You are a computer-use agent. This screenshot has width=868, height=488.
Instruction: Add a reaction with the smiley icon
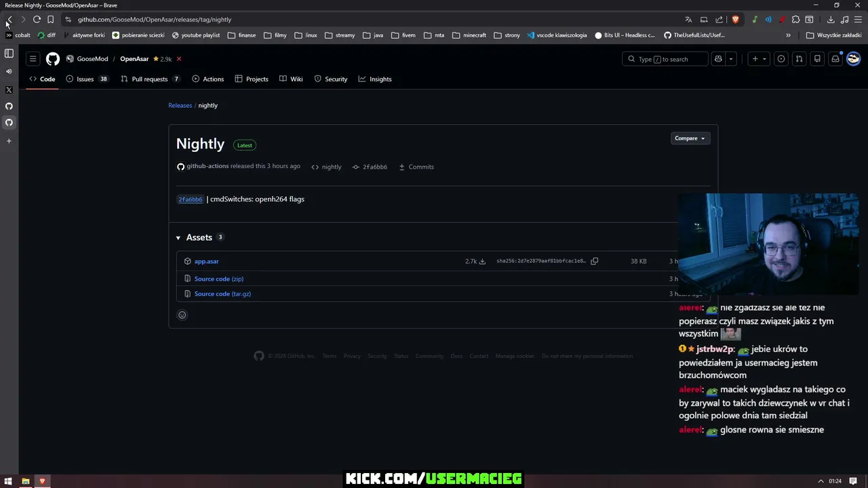pos(182,314)
